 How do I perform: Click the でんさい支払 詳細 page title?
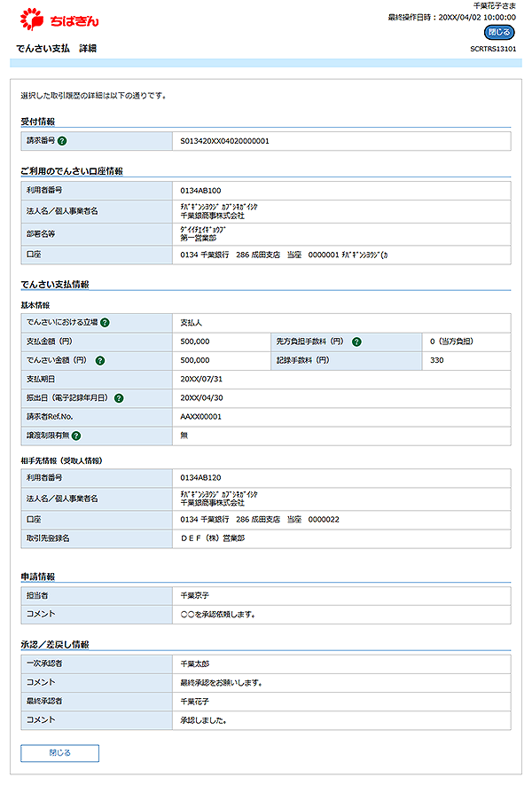pyautogui.click(x=57, y=49)
